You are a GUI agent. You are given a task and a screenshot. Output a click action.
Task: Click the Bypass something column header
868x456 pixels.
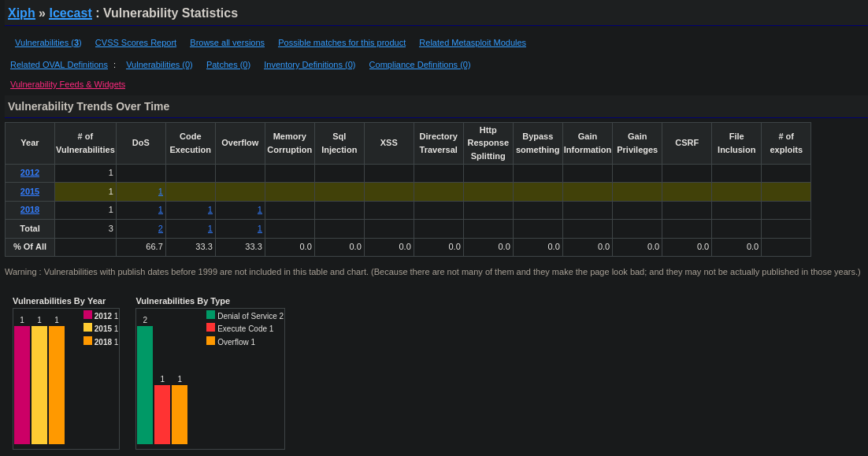(x=537, y=143)
